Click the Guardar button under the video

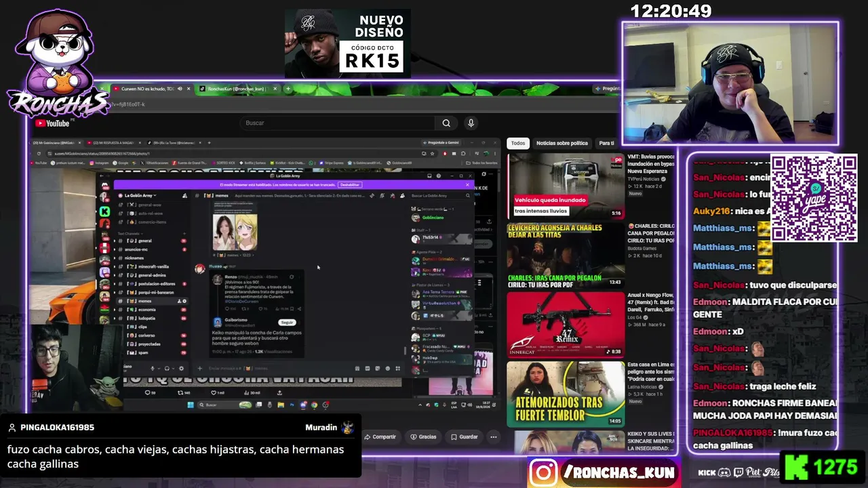[x=465, y=436]
